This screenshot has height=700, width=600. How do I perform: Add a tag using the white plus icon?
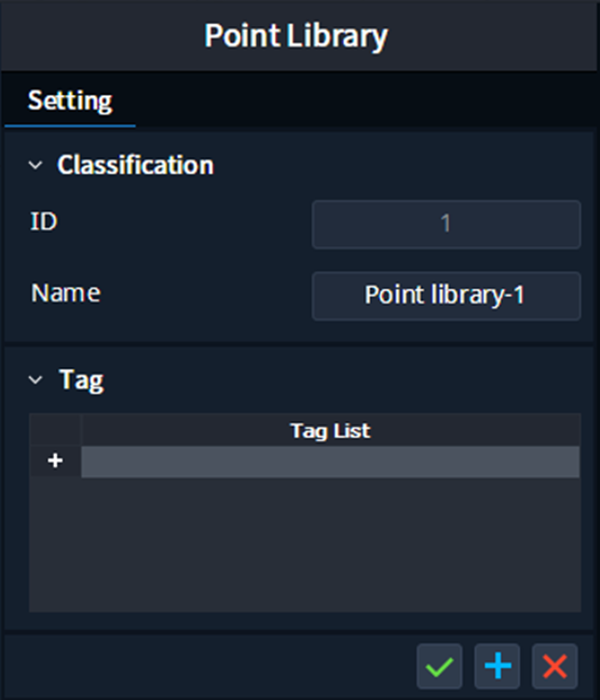(55, 460)
